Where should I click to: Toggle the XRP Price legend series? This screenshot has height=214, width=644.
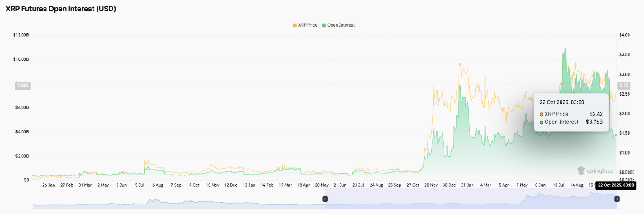click(x=307, y=25)
